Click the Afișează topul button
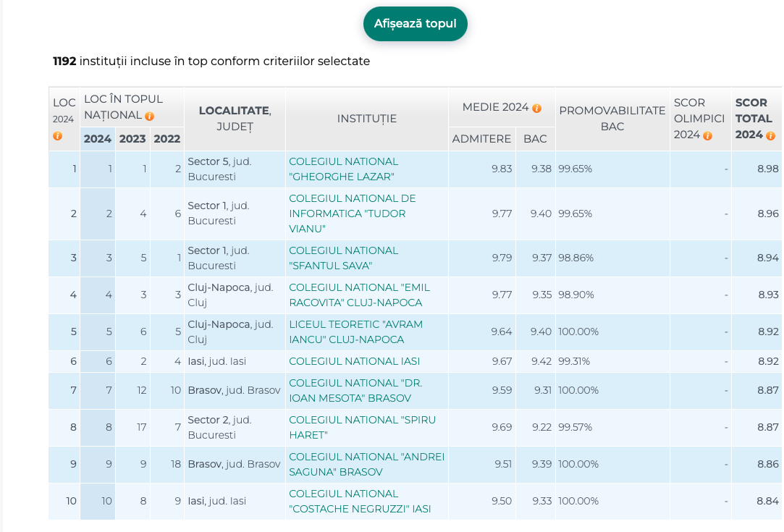784x532 pixels. [415, 23]
